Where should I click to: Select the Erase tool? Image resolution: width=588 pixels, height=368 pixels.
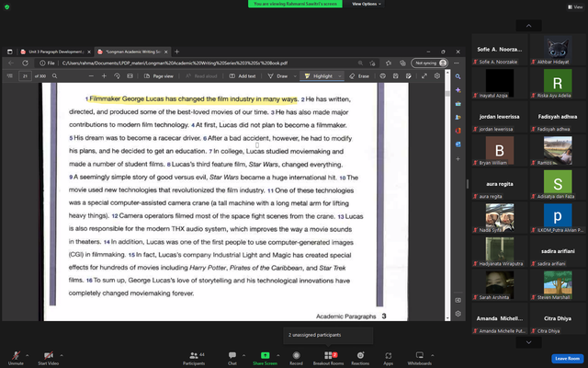click(x=359, y=75)
